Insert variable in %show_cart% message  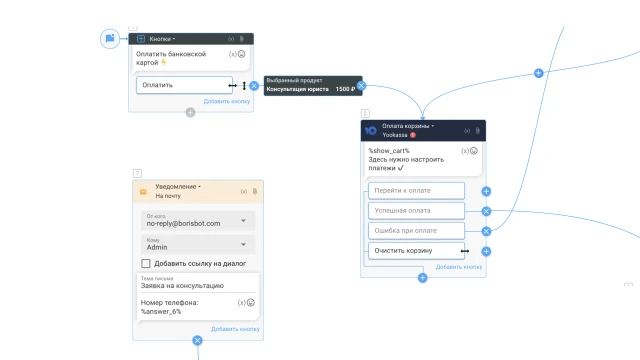point(464,151)
